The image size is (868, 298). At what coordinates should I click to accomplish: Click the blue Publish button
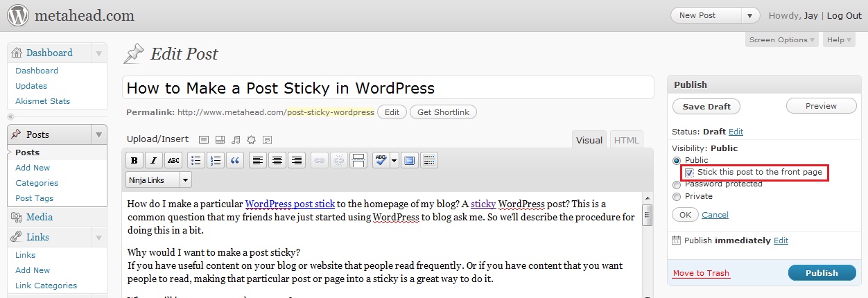click(822, 273)
